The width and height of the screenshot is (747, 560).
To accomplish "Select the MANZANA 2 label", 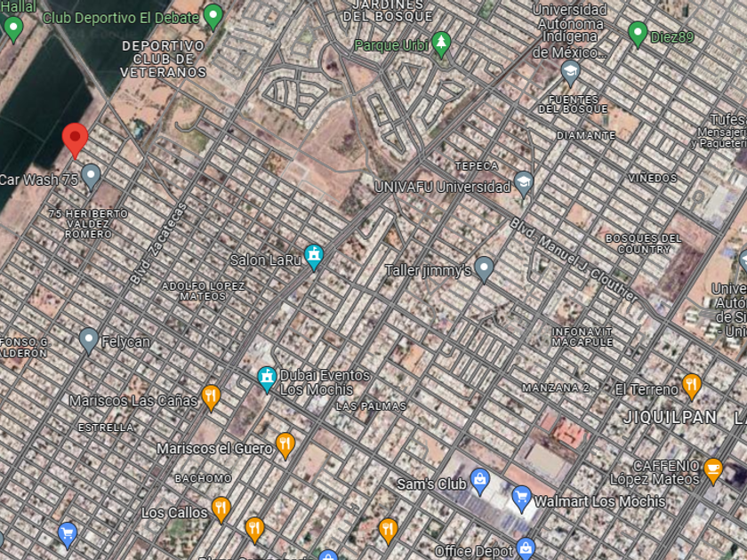I will [556, 388].
